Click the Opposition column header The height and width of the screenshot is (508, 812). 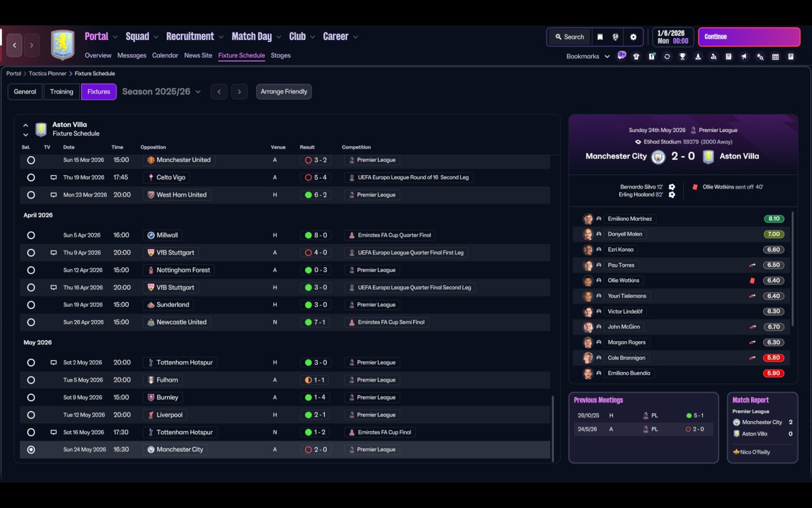[154, 147]
